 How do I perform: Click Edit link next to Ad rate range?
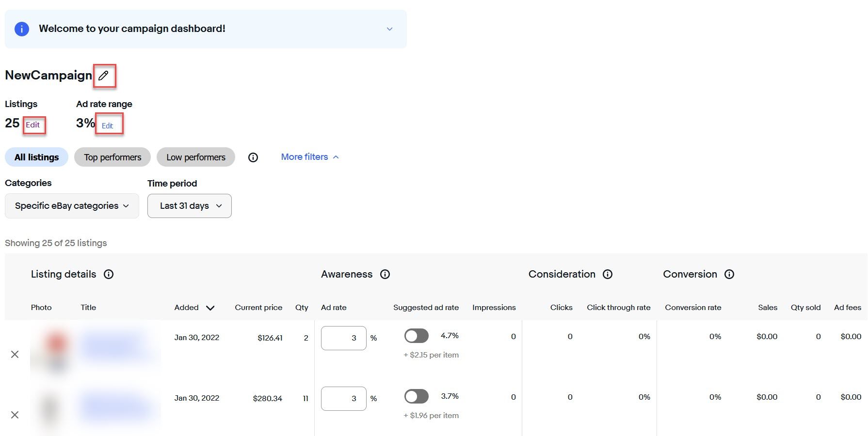107,126
